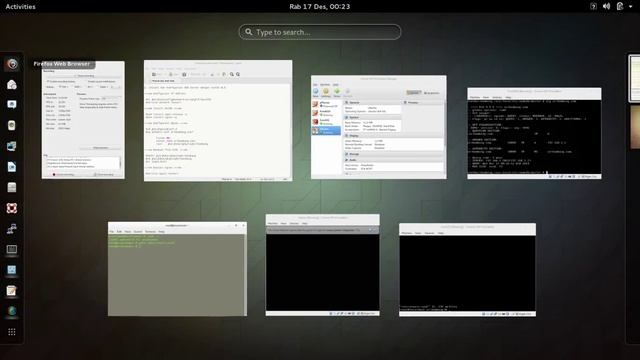Screen dimensions: 640x360
Task: Open the dark monitor terminal icon
Action: pos(12,249)
